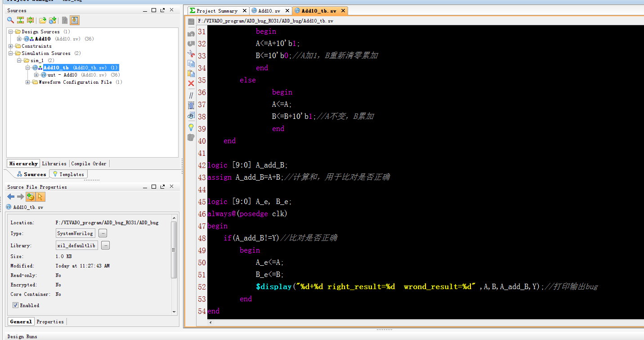
Task: Open the Compile Order tab
Action: [89, 163]
